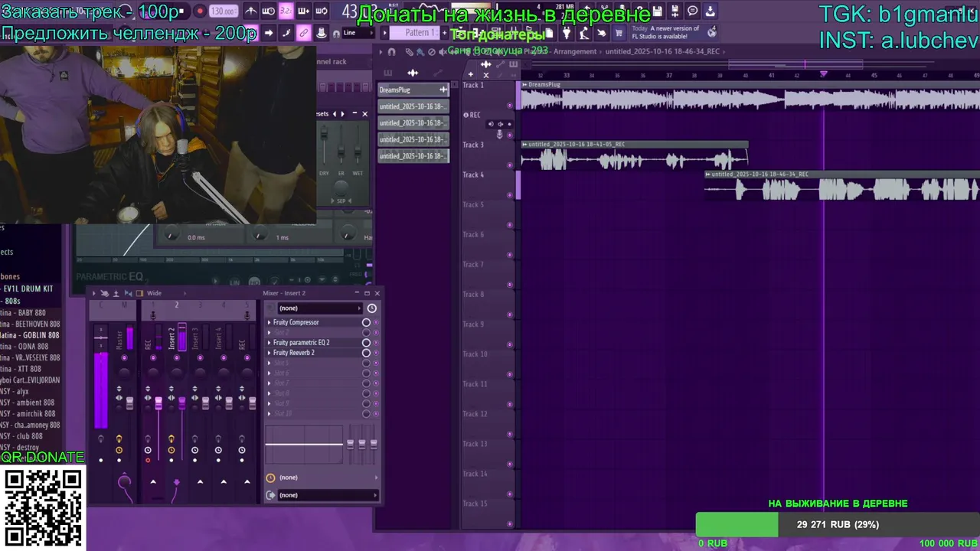Toggle typing keyboard to piano link icon
Screen dimensions: 980x551
[304, 33]
